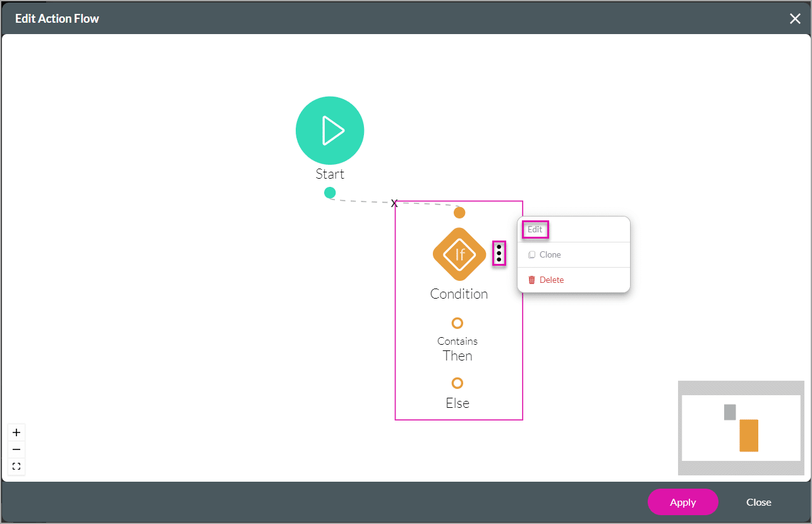Image resolution: width=812 pixels, height=524 pixels.
Task: Click the Start node green output dot
Action: tap(330, 193)
